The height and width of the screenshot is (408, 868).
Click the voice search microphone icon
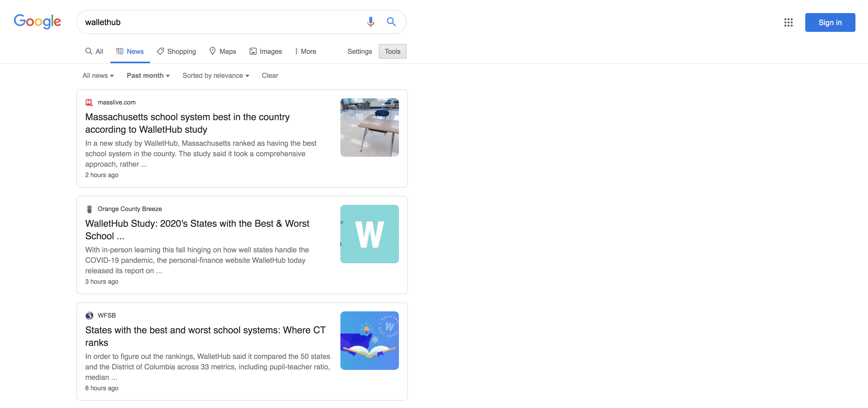[x=370, y=22]
